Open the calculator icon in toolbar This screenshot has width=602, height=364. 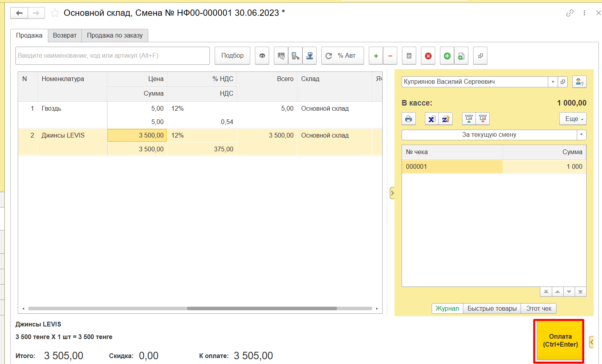tap(409, 56)
